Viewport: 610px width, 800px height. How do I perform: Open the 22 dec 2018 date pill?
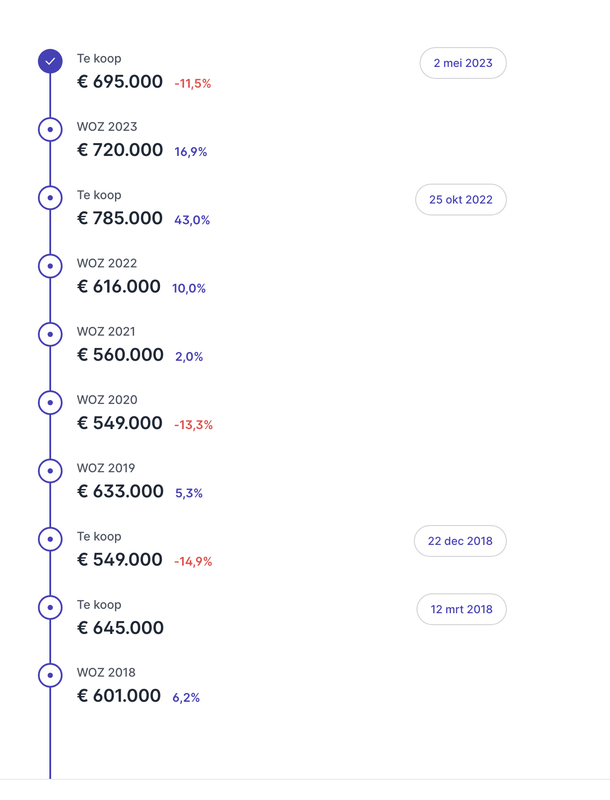click(460, 541)
